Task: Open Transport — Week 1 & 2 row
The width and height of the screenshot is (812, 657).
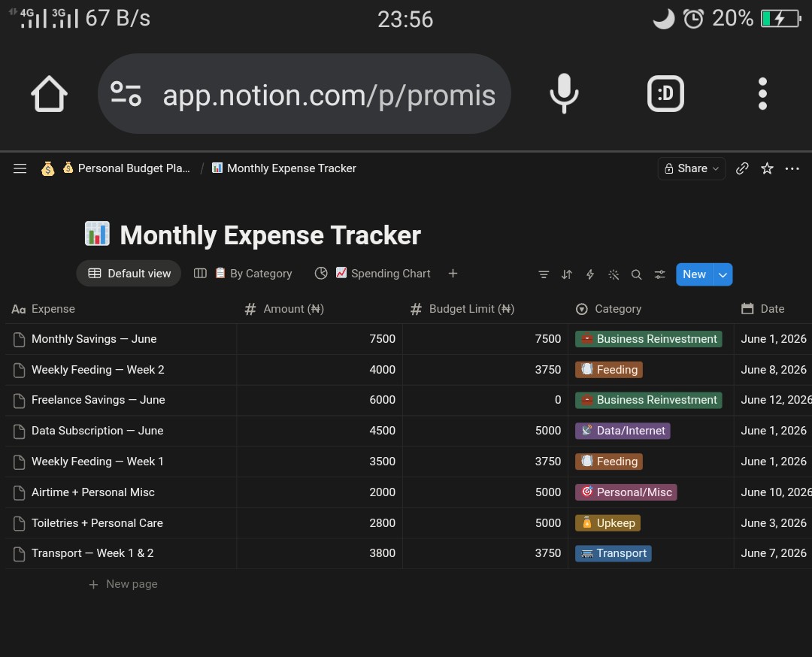Action: click(92, 553)
